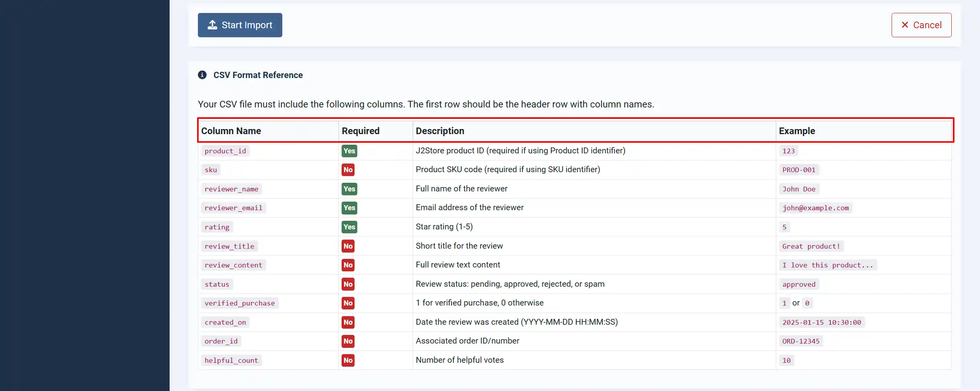Click the No badge in status row
The height and width of the screenshot is (391, 980).
pyautogui.click(x=348, y=284)
